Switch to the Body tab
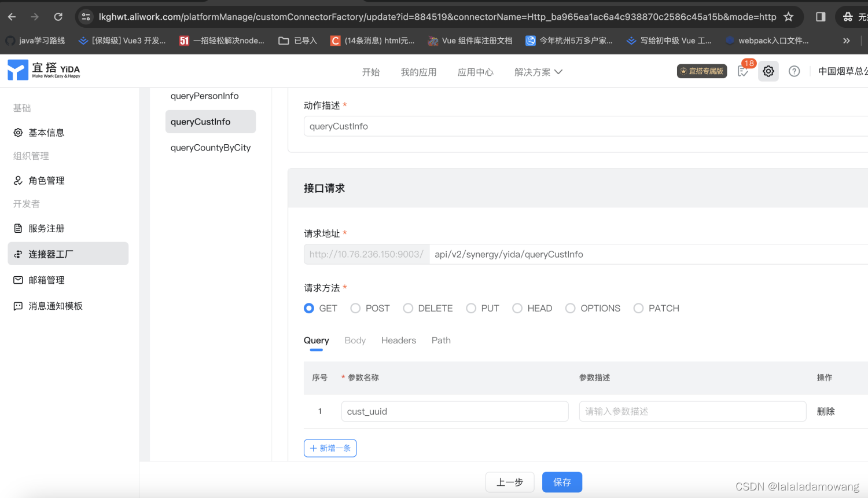The height and width of the screenshot is (498, 868). point(355,340)
